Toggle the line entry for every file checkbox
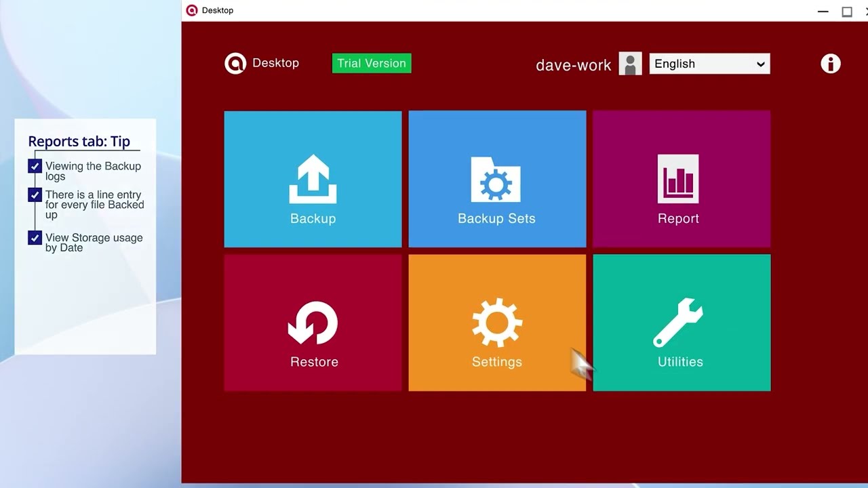Image resolution: width=868 pixels, height=488 pixels. pos(35,195)
